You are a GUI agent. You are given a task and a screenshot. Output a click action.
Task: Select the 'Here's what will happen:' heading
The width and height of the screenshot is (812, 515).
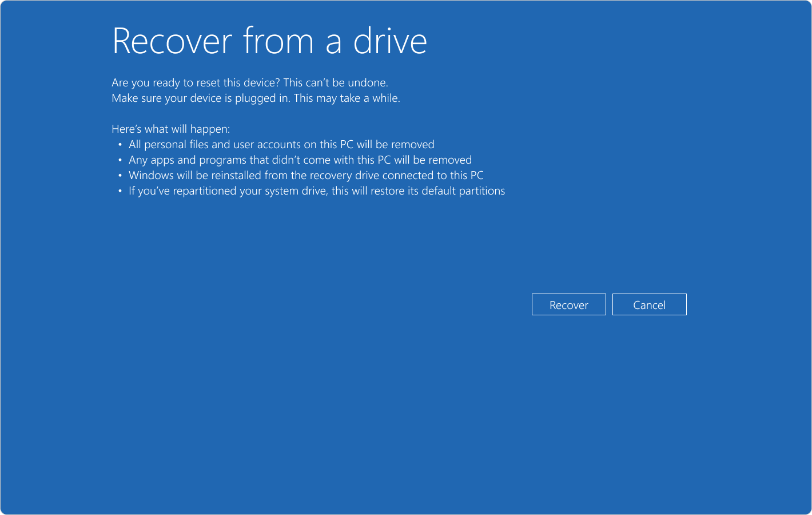coord(170,129)
